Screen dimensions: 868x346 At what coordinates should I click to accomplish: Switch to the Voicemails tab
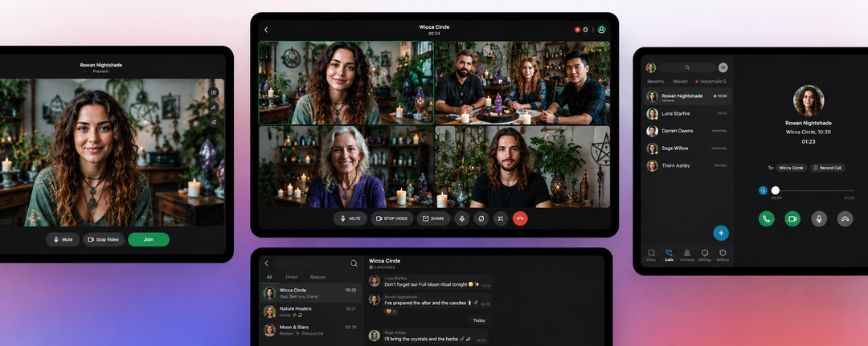(710, 81)
